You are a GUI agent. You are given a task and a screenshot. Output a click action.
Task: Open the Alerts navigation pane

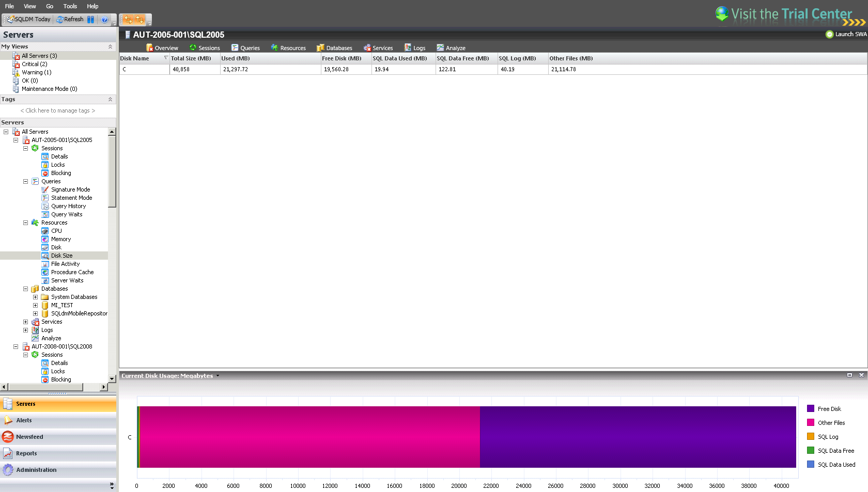point(58,420)
